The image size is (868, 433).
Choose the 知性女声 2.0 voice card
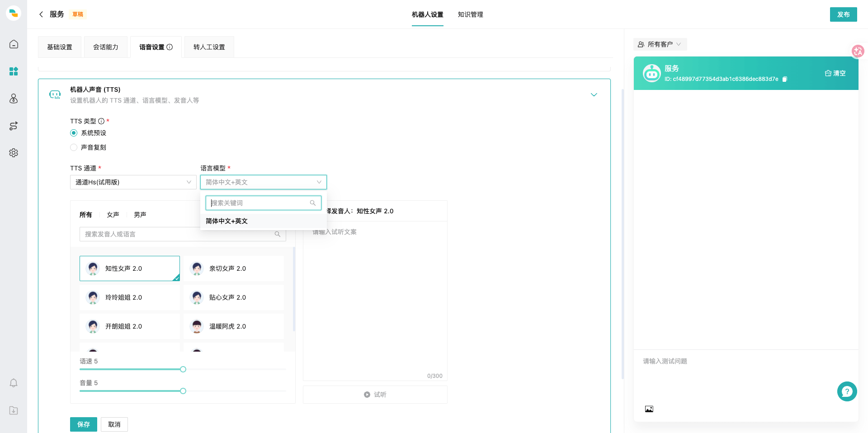130,268
